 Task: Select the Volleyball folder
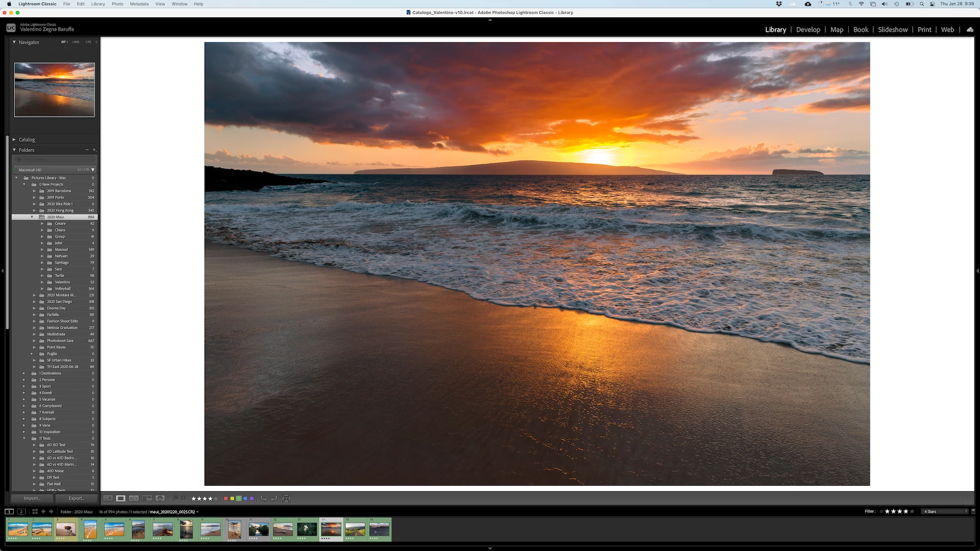[63, 289]
